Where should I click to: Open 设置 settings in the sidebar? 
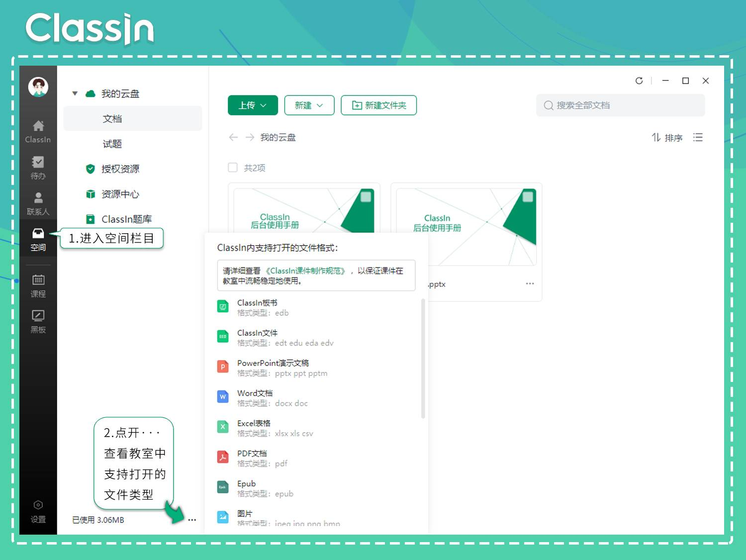click(38, 512)
